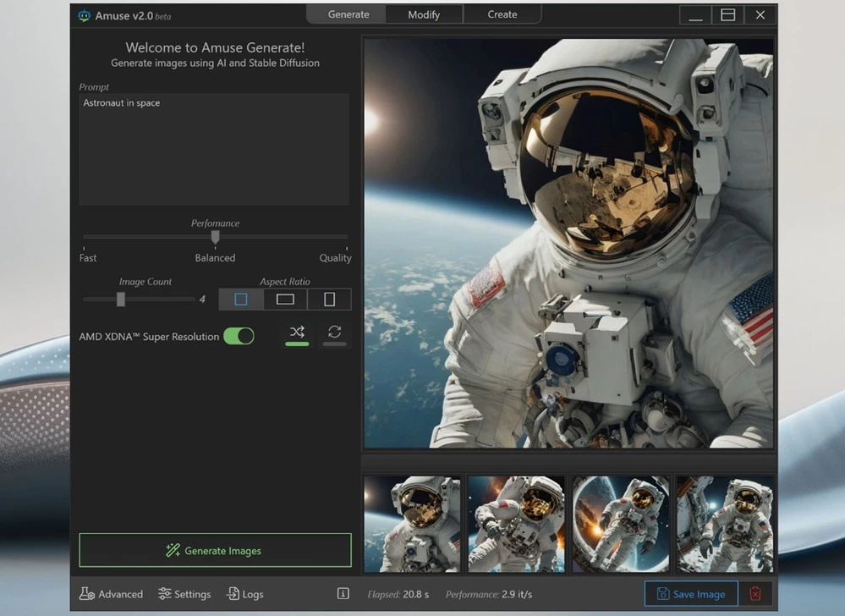Open Advanced options at the bottom bar
The height and width of the screenshot is (616, 845).
point(111,594)
